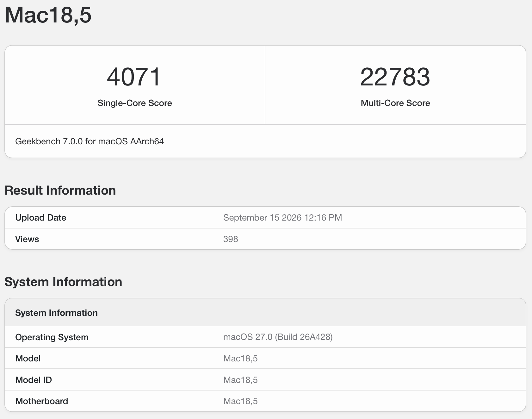Select the 398 views count
Screen dimensions: 532x419
231,239
